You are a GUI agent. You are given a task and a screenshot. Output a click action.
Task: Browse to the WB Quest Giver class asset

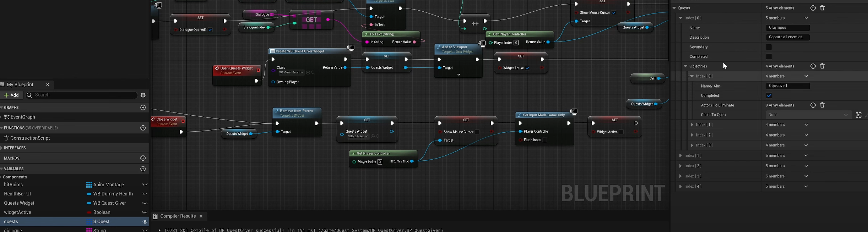(313, 73)
